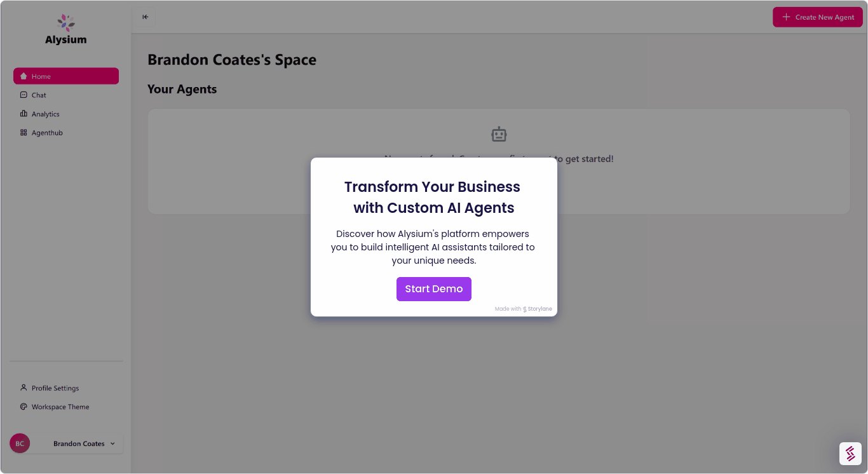Click the robot icon in agents panel
Image resolution: width=868 pixels, height=474 pixels.
click(x=499, y=134)
